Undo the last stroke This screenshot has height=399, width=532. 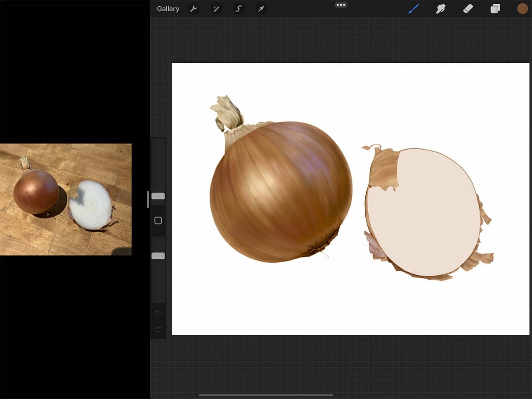(x=158, y=313)
